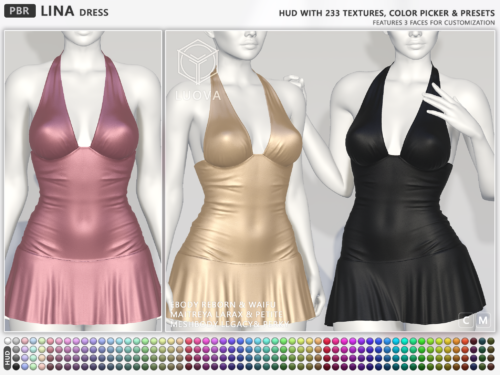The height and width of the screenshot is (375, 500).
Task: Pick the dark olive swatch ending the top row
Action: tap(491, 341)
